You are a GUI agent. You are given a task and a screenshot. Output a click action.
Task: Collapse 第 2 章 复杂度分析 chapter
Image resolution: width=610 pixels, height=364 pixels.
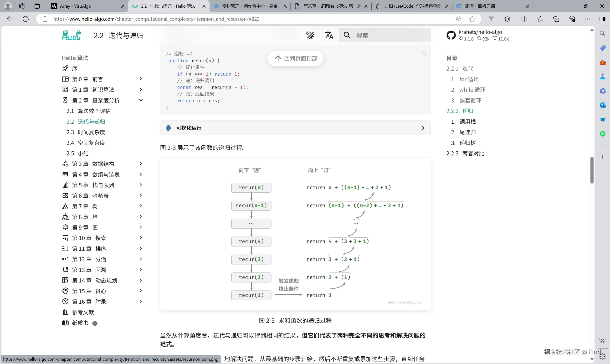141,100
